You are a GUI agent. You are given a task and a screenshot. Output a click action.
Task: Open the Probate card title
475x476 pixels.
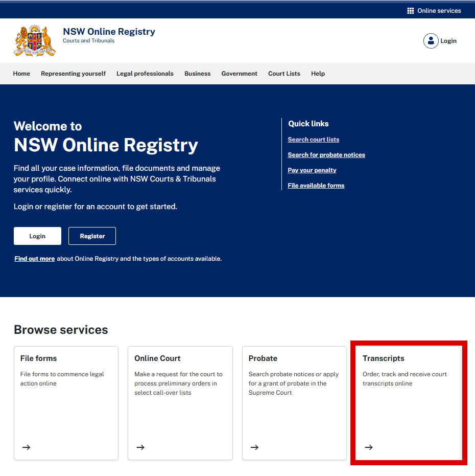pyautogui.click(x=263, y=358)
